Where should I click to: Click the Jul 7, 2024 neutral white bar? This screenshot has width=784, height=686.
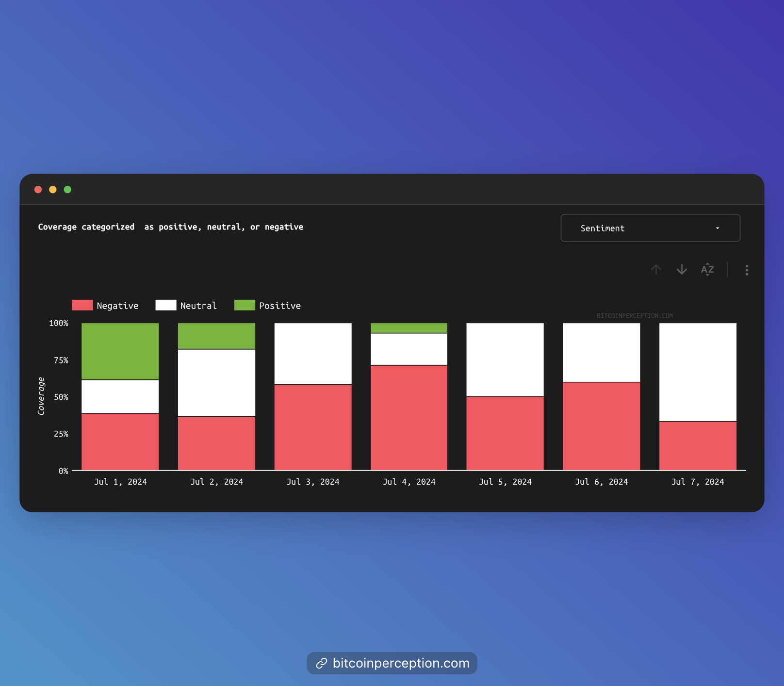pos(698,372)
